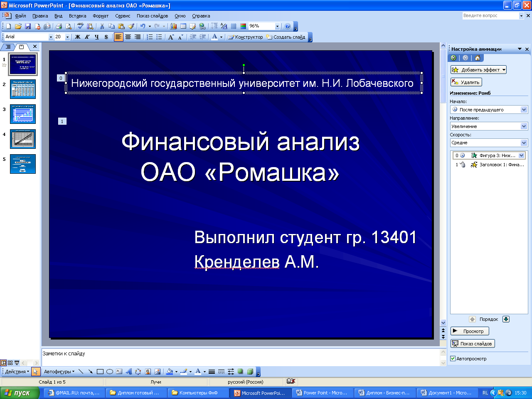The image size is (532, 399).
Task: Toggle left text alignment
Action: [118, 37]
